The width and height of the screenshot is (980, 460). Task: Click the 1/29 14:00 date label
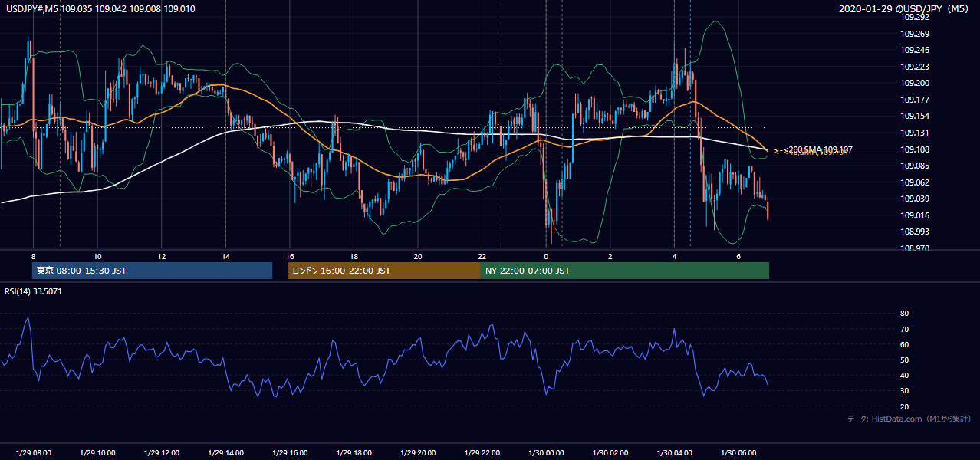click(225, 452)
